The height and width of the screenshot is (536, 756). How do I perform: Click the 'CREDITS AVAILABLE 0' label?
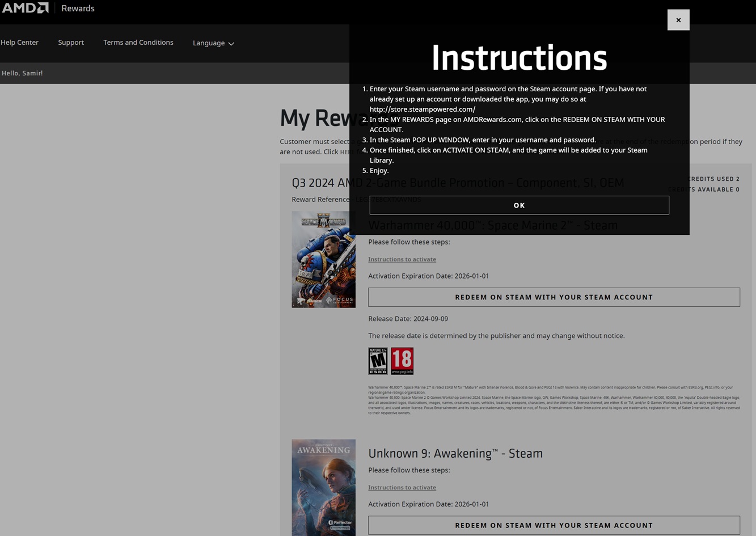pos(704,189)
